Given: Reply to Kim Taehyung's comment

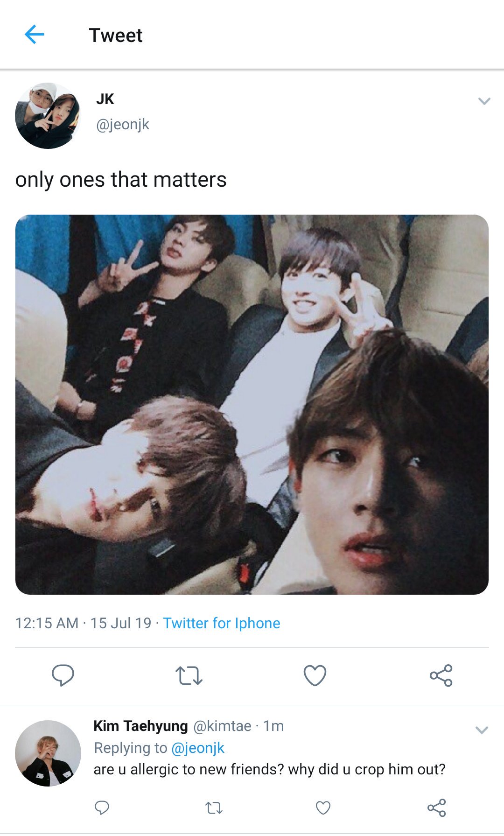Looking at the screenshot, I should (x=102, y=808).
